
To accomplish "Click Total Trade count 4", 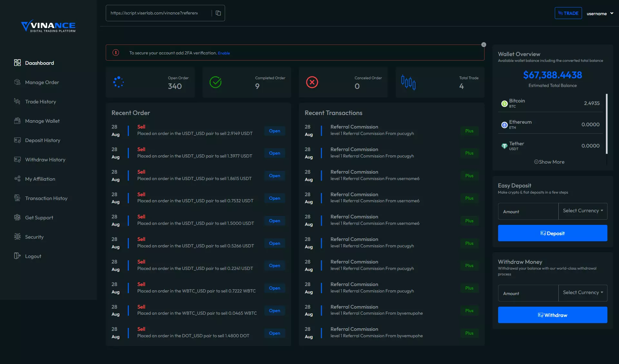I will (461, 86).
